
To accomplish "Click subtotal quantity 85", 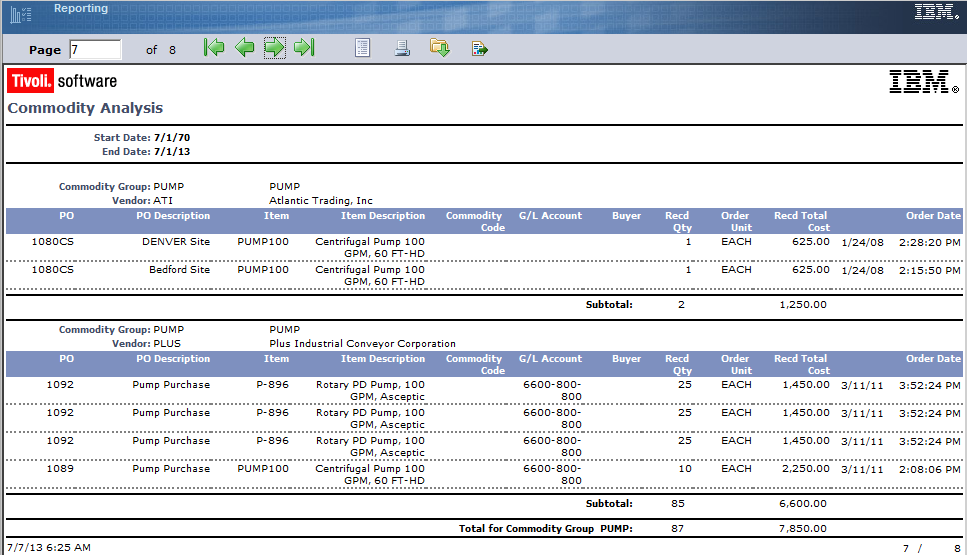I will tap(678, 504).
